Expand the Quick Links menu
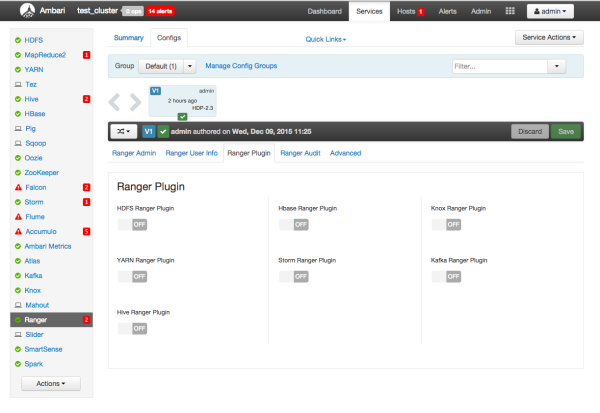The image size is (600, 413). click(326, 39)
